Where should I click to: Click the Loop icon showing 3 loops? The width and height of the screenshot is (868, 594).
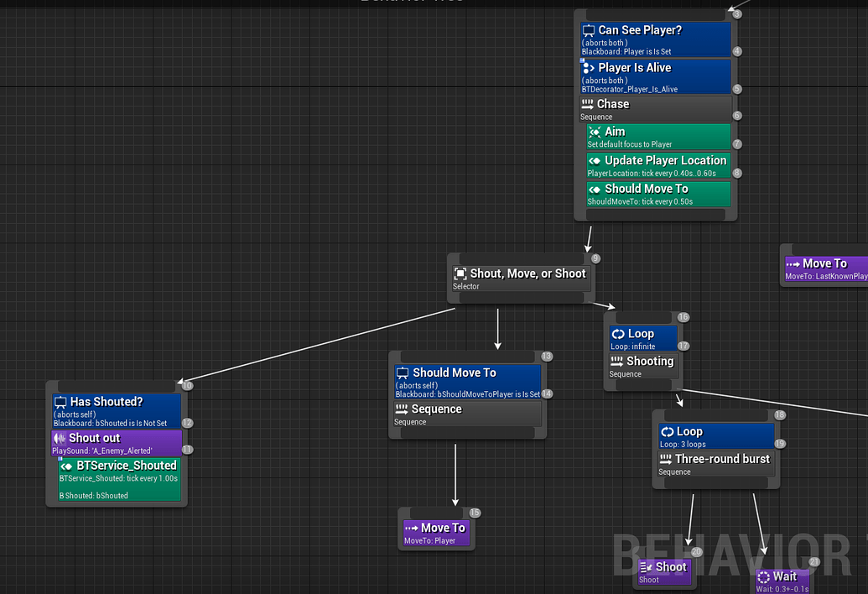(668, 431)
